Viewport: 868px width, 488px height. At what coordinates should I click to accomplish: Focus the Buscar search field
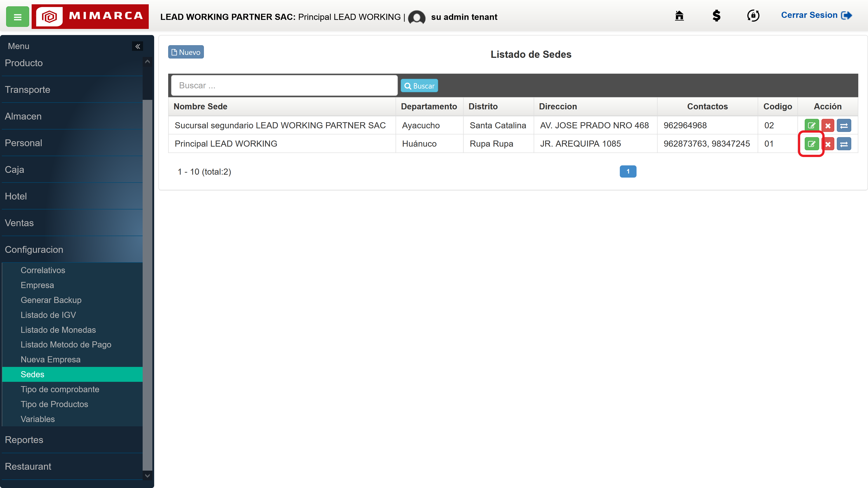click(284, 86)
